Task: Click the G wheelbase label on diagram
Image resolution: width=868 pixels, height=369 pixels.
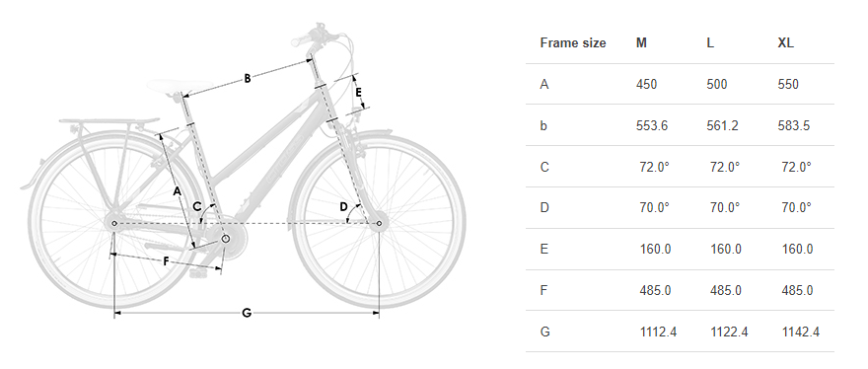Action: pyautogui.click(x=247, y=313)
